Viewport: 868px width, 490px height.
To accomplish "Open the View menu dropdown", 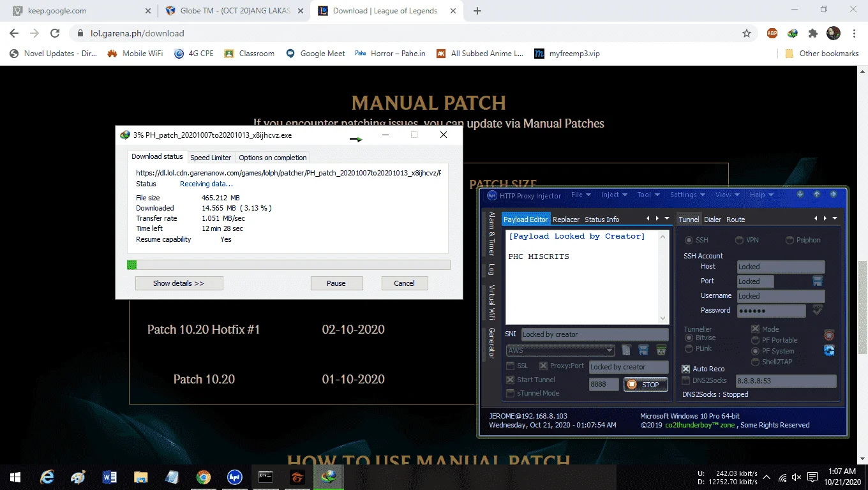I will click(x=727, y=195).
